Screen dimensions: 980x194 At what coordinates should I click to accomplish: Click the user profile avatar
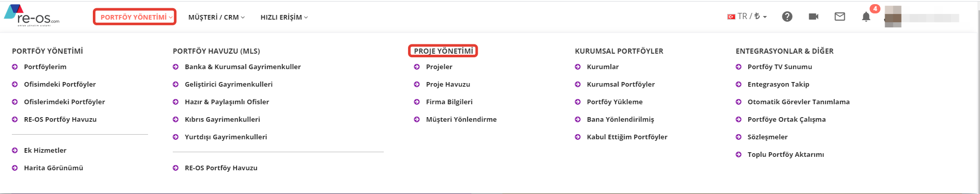pos(893,17)
